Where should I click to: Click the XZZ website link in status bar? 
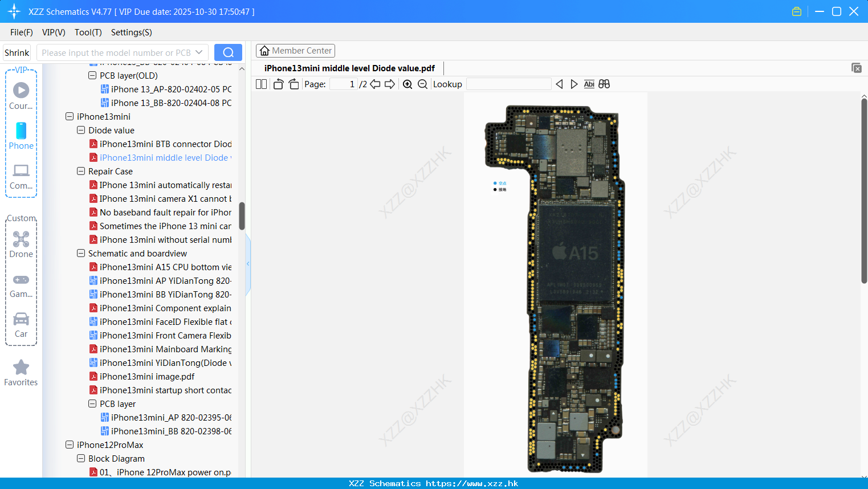point(472,483)
